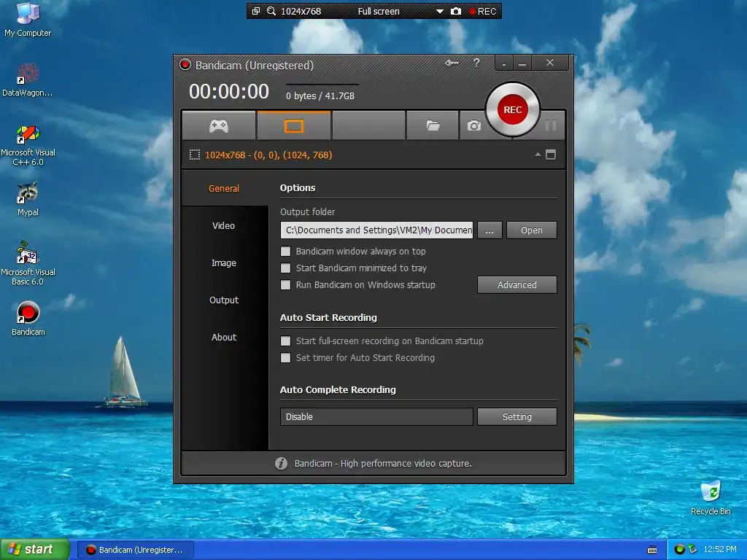Click the Disable auto complete field
The width and height of the screenshot is (747, 560).
click(x=376, y=416)
